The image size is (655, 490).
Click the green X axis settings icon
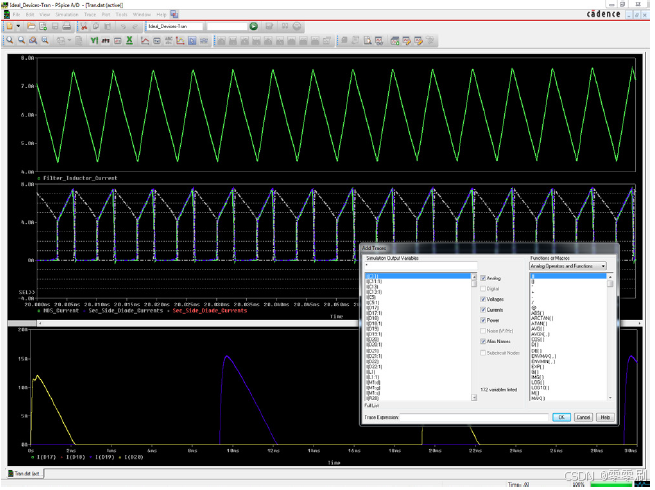(129, 41)
